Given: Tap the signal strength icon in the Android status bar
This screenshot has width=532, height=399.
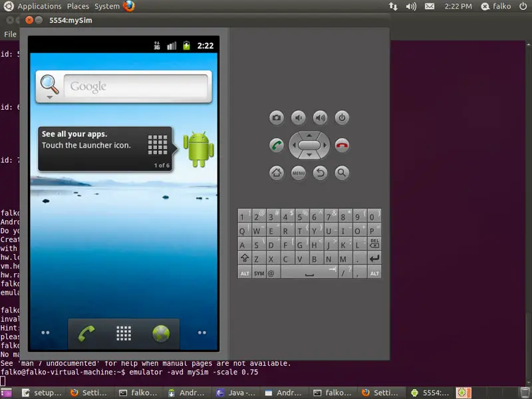Looking at the screenshot, I should 172,45.
